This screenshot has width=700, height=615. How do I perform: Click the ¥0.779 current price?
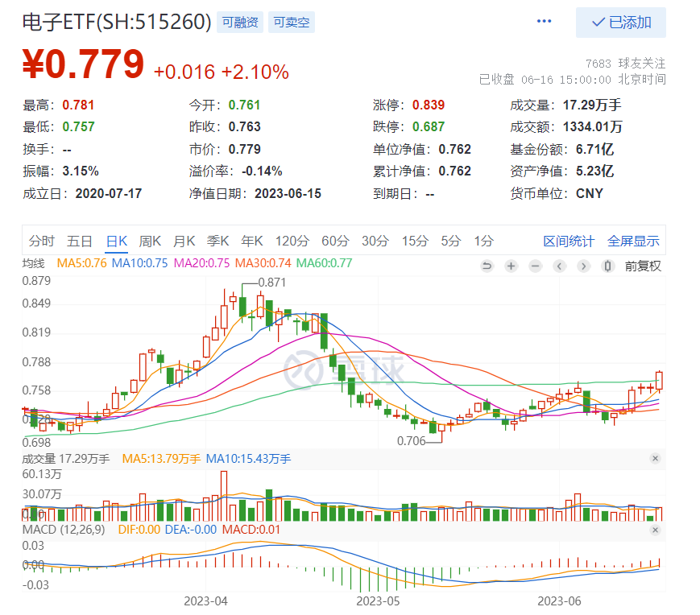pyautogui.click(x=84, y=64)
